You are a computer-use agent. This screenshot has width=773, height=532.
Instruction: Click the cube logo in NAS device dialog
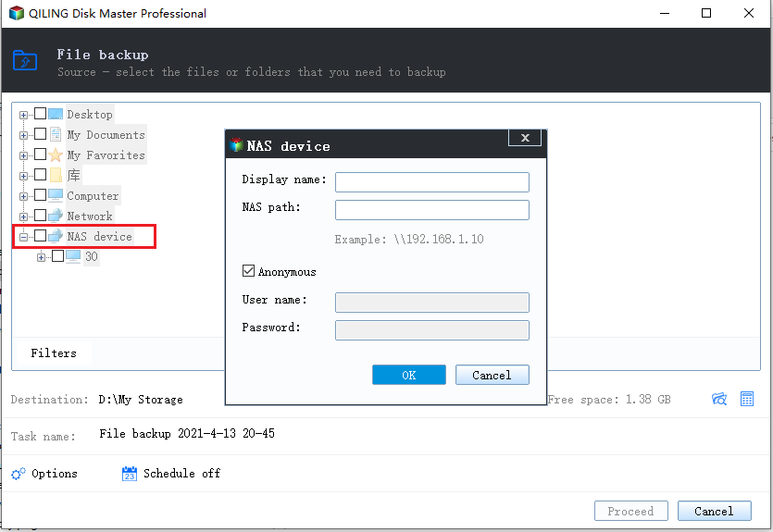point(236,145)
